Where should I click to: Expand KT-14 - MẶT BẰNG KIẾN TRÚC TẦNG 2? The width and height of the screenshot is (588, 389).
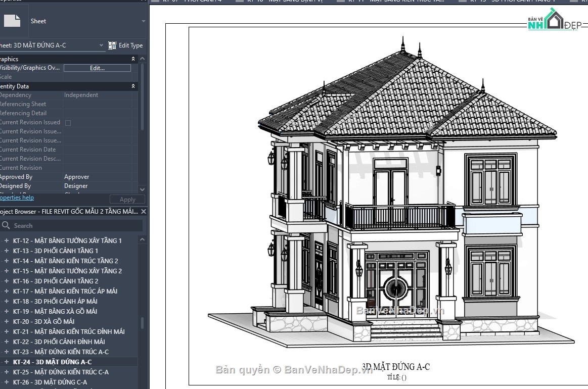tap(7, 261)
